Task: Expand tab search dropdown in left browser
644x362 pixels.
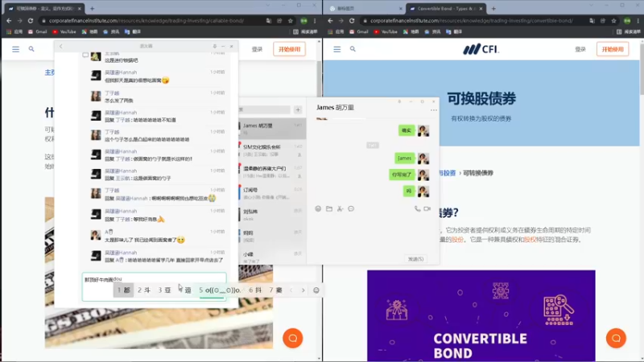Action: [267, 6]
